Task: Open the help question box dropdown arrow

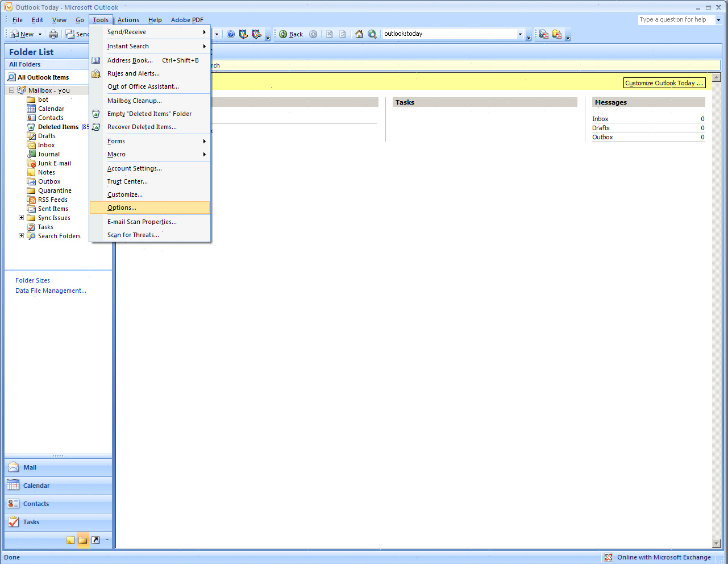Action: pos(718,20)
